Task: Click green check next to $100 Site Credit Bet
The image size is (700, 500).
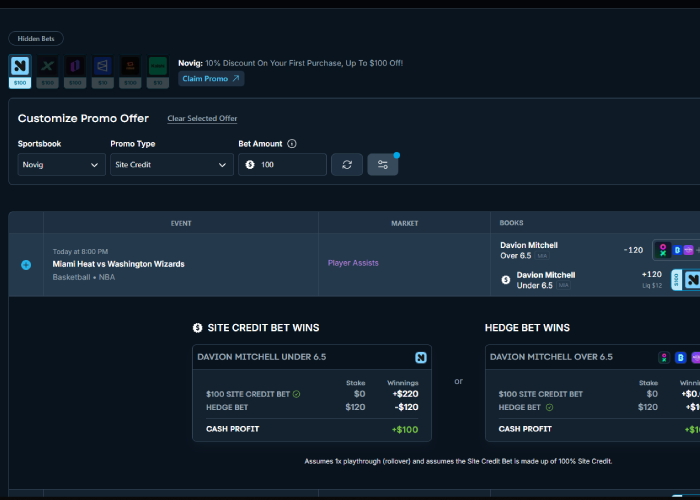Action: point(296,394)
